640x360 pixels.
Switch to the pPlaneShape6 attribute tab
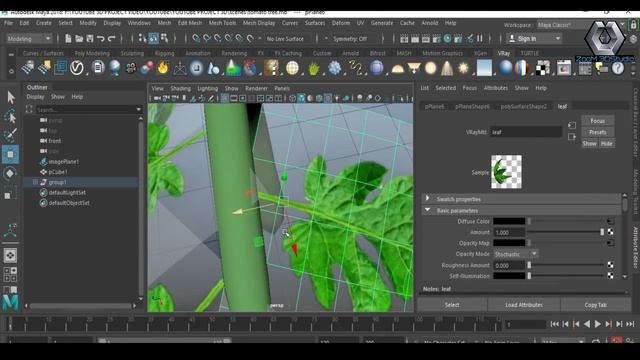pyautogui.click(x=472, y=107)
